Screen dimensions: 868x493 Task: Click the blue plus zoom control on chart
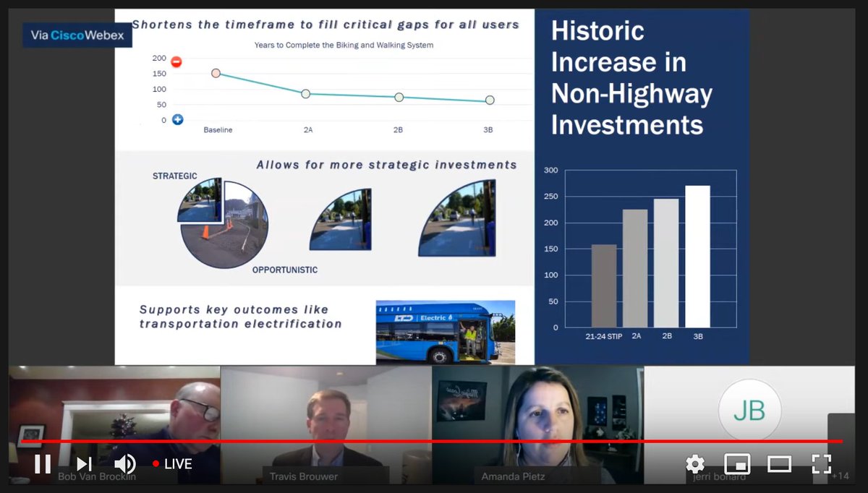(178, 119)
